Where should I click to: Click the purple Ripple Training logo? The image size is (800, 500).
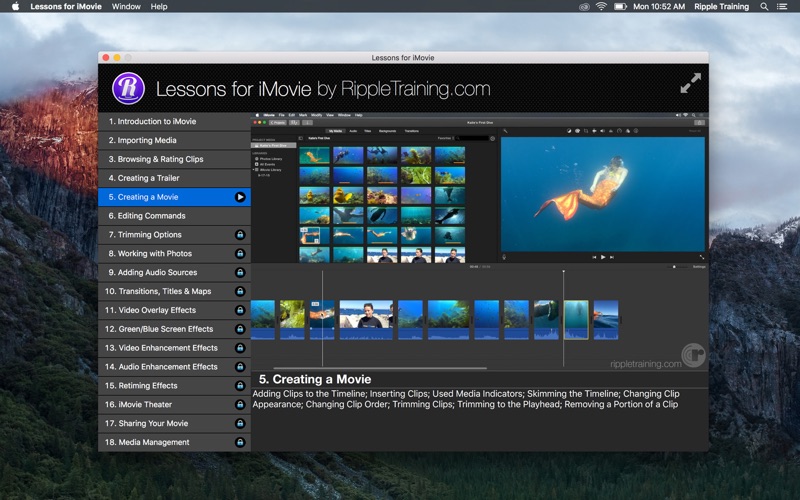(128, 88)
